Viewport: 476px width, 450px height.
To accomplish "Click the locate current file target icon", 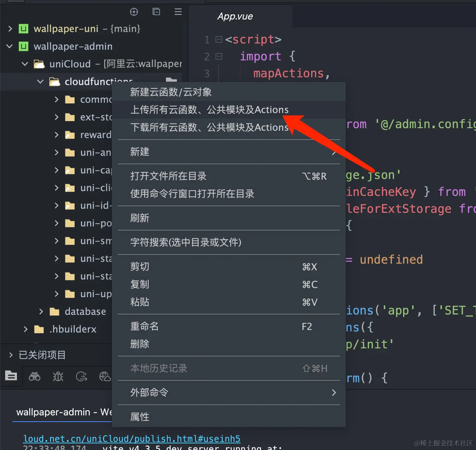I will pos(134,12).
